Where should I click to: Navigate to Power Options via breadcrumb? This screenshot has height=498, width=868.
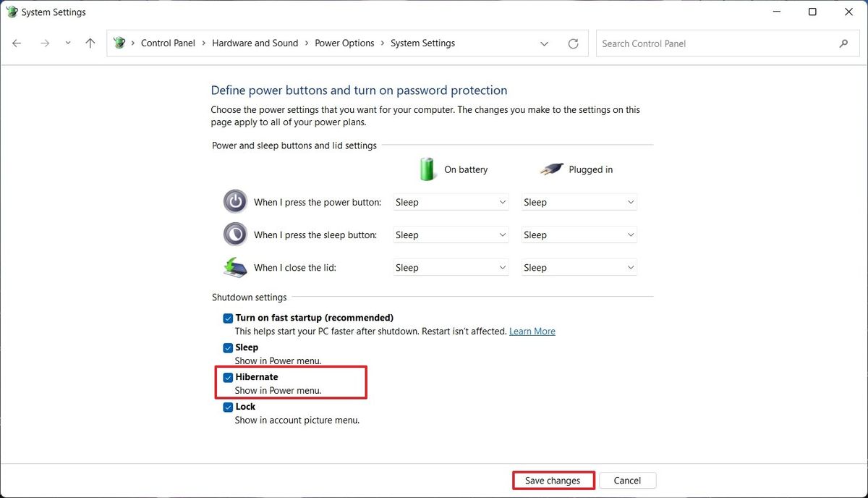[x=344, y=43]
